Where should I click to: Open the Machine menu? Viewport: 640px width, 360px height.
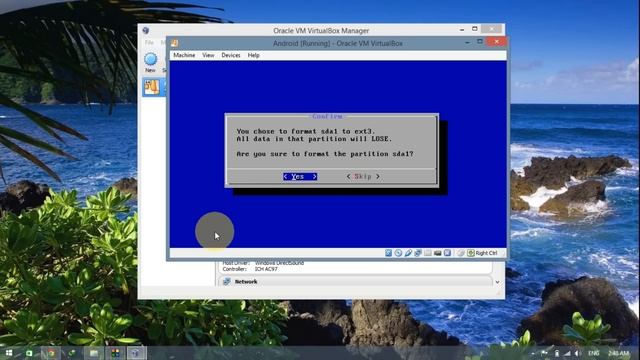click(184, 55)
